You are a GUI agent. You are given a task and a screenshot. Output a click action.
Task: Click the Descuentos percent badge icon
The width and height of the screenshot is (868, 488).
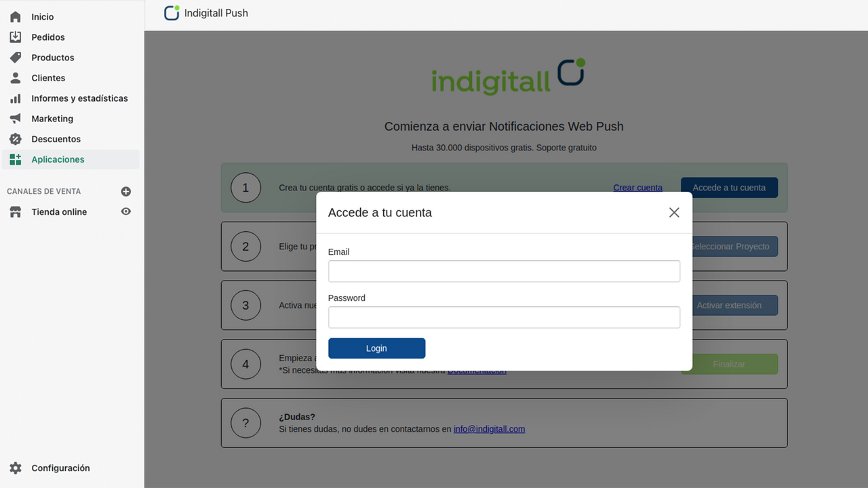16,139
